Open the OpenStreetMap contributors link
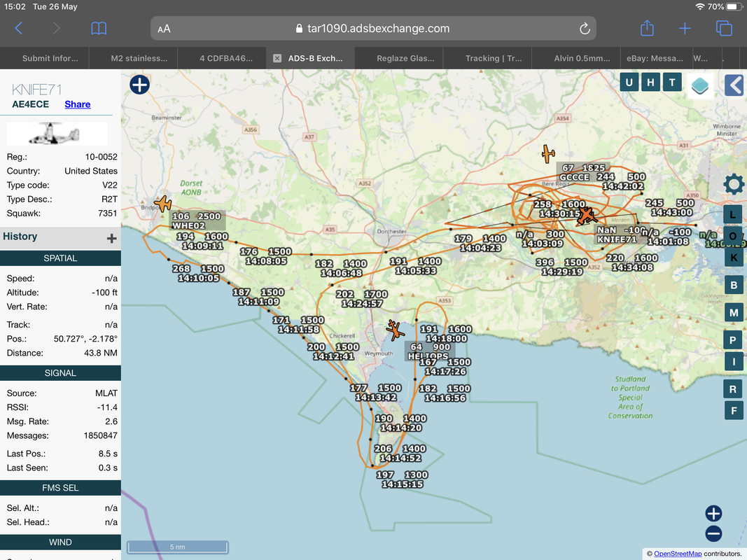 pos(678,553)
